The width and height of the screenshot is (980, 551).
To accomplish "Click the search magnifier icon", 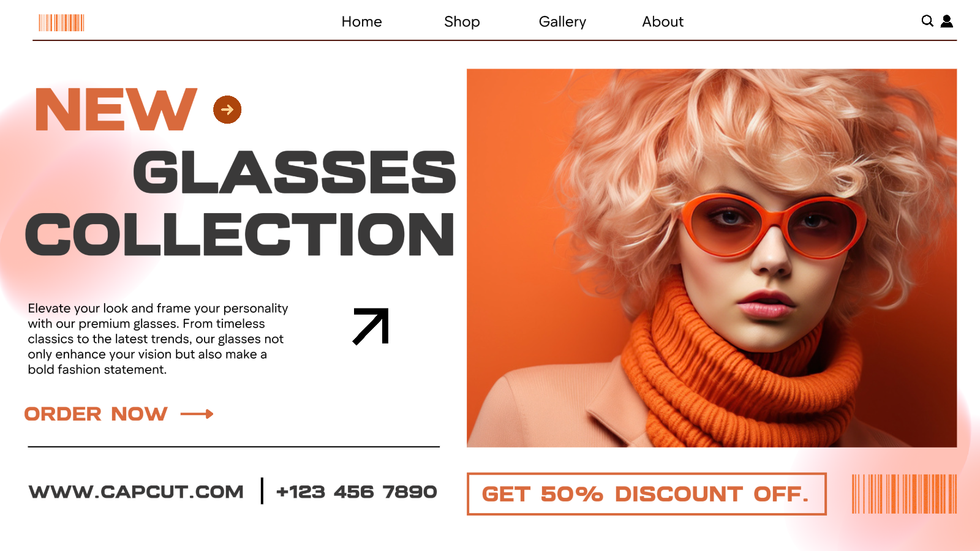I will [927, 21].
